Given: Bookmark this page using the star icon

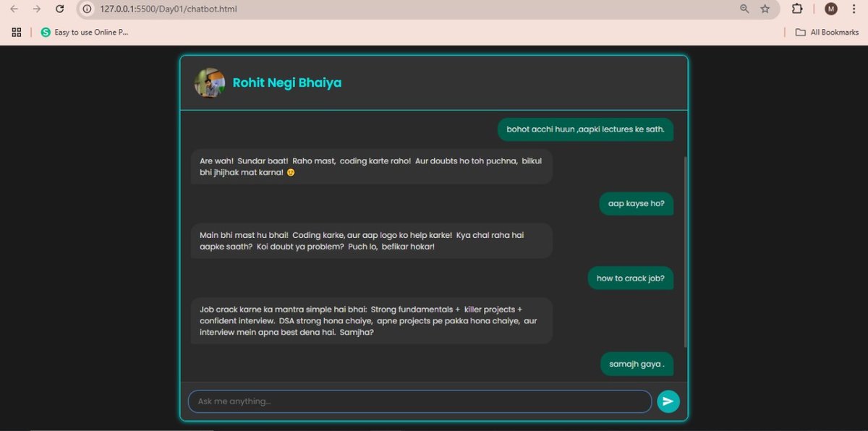Looking at the screenshot, I should [765, 9].
